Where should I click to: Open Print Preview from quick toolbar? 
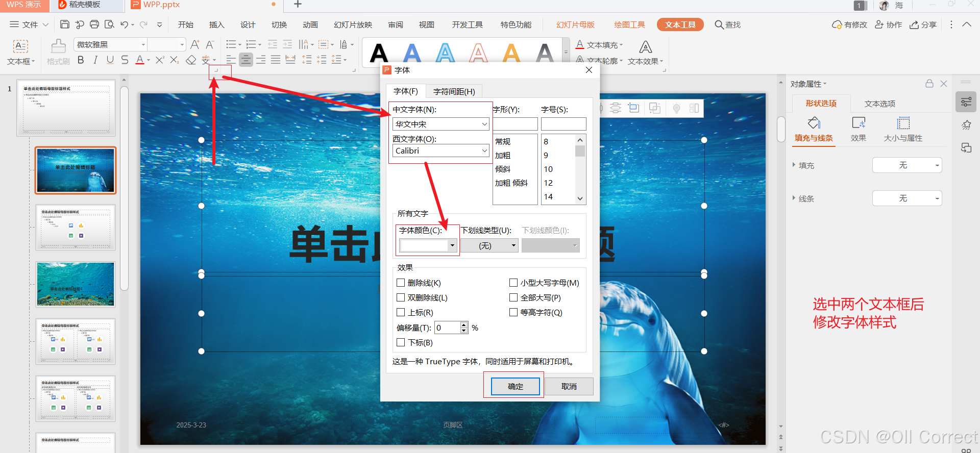109,24
